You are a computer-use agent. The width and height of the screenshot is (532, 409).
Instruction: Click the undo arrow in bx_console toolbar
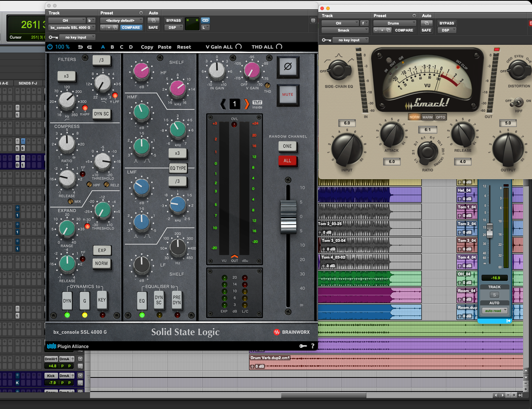pyautogui.click(x=80, y=47)
